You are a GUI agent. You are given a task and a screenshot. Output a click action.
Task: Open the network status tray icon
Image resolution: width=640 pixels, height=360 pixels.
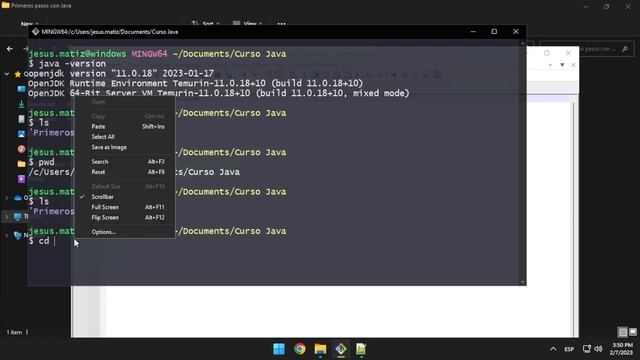[587, 349]
